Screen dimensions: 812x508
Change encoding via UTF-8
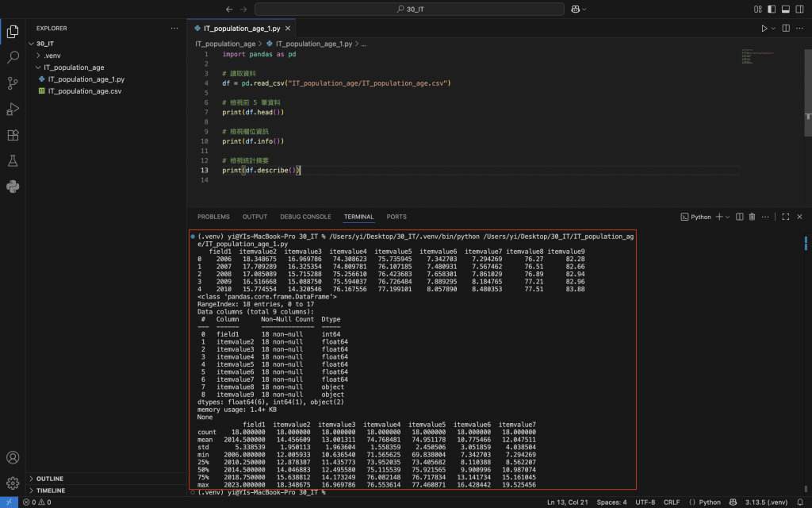645,502
